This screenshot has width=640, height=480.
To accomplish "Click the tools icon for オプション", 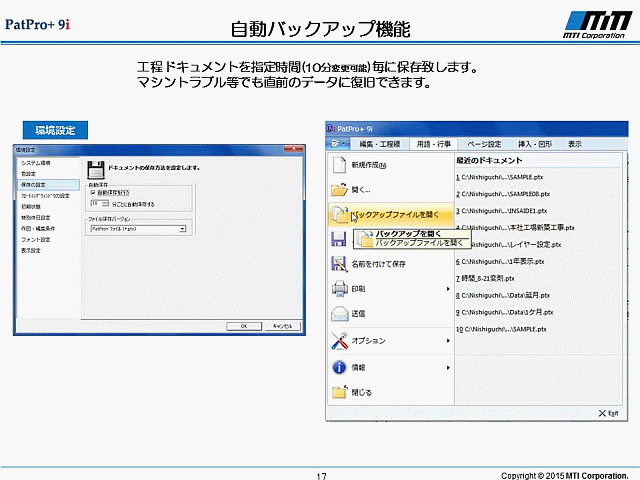I will coord(339,341).
